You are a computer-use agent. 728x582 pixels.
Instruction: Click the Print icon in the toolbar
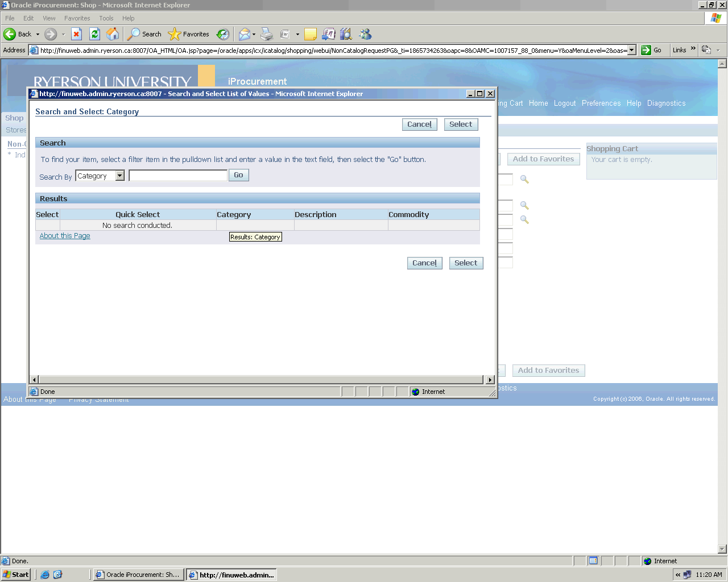click(267, 34)
